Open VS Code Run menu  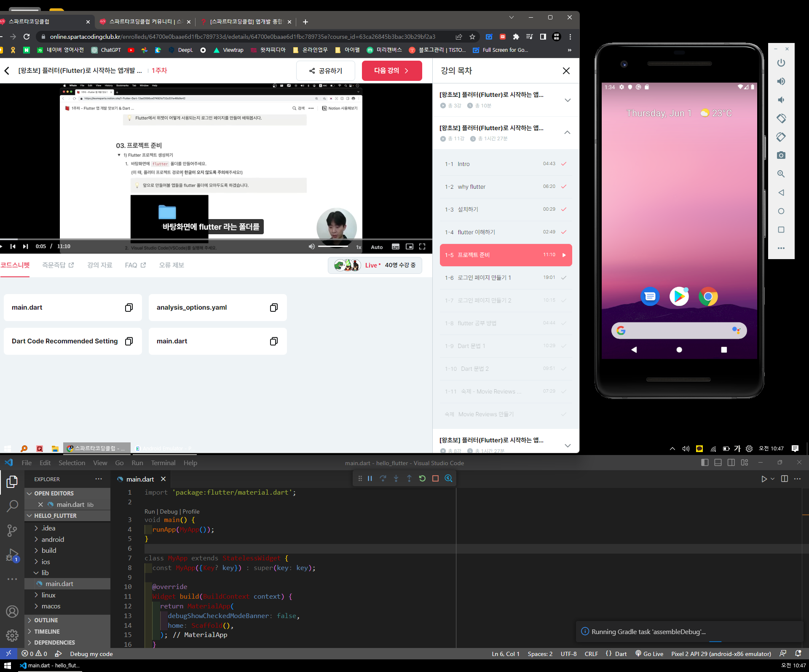point(137,463)
